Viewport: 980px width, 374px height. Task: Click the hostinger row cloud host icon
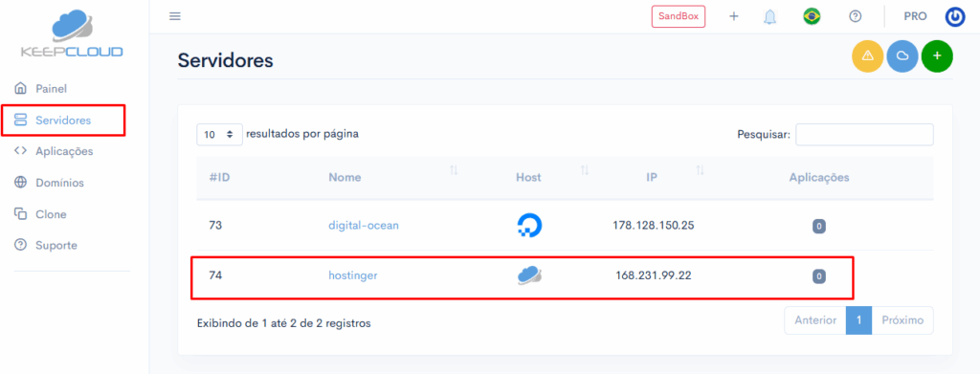[529, 275]
